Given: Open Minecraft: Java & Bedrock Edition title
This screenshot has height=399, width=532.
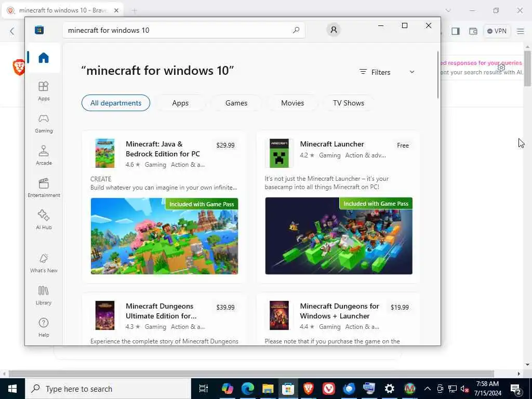Looking at the screenshot, I should 163,149.
